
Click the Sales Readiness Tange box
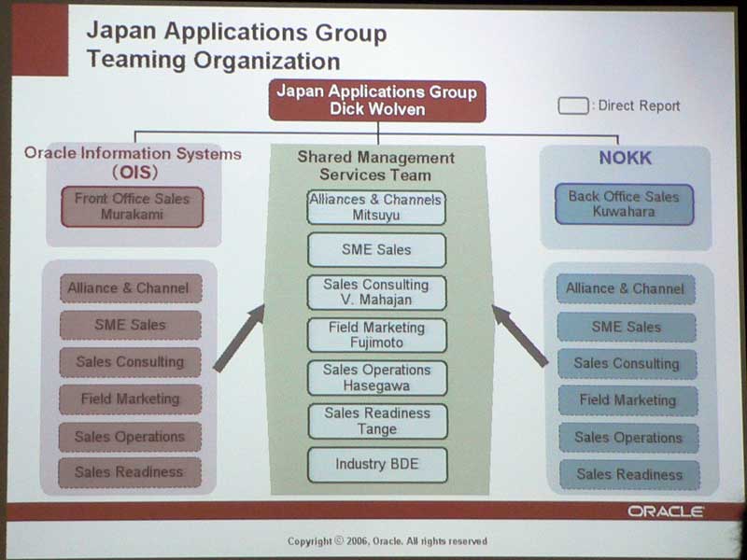coord(377,422)
